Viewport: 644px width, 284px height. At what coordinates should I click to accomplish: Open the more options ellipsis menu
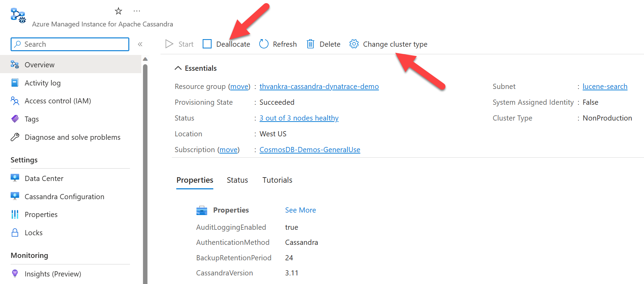coord(137,11)
